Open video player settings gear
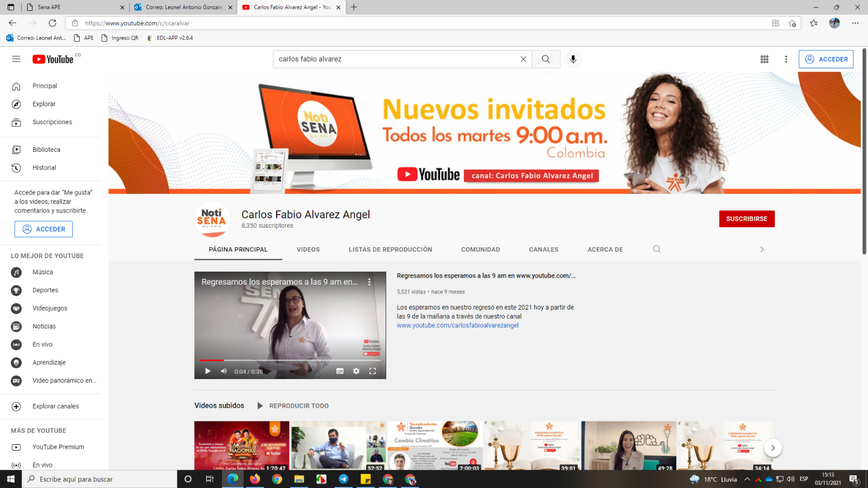Image resolution: width=868 pixels, height=488 pixels. point(356,371)
